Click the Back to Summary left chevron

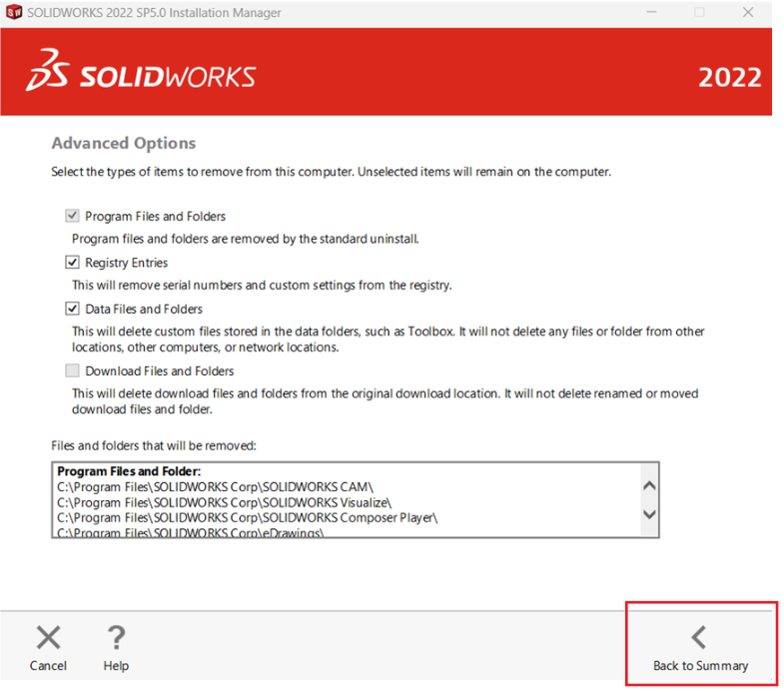pos(699,637)
